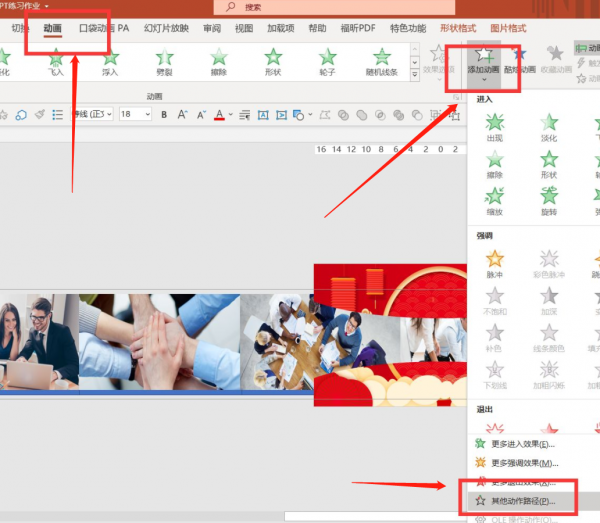Viewport: 600px width, 523px height.
Task: Apply the 随机线条 random bars effect
Action: pyautogui.click(x=382, y=62)
